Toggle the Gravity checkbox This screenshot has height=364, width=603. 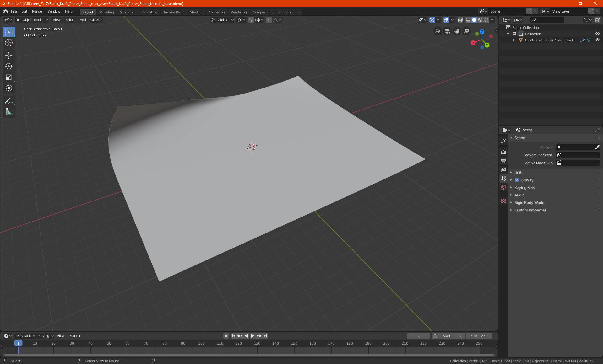click(x=517, y=180)
